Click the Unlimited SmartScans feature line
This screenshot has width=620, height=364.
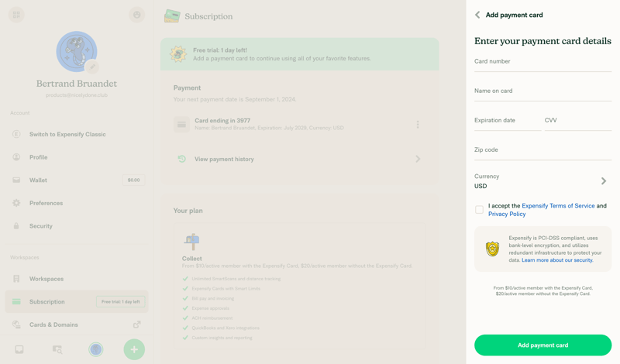[236, 279]
